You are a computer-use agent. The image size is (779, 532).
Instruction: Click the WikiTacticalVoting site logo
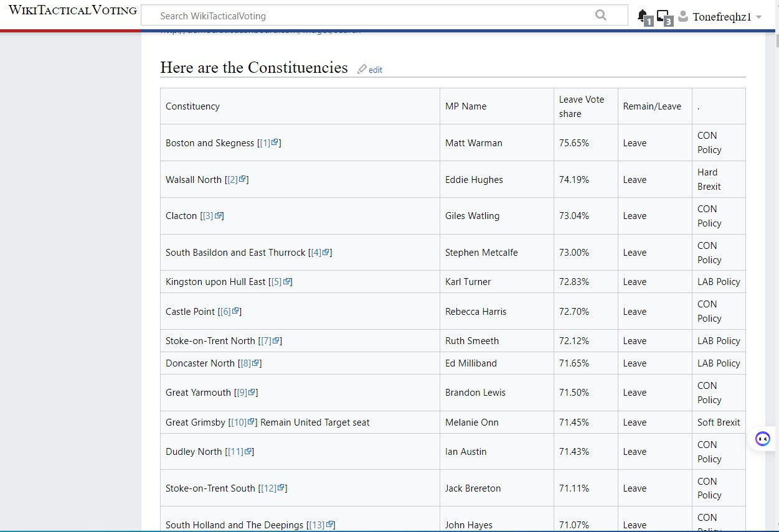(x=72, y=11)
